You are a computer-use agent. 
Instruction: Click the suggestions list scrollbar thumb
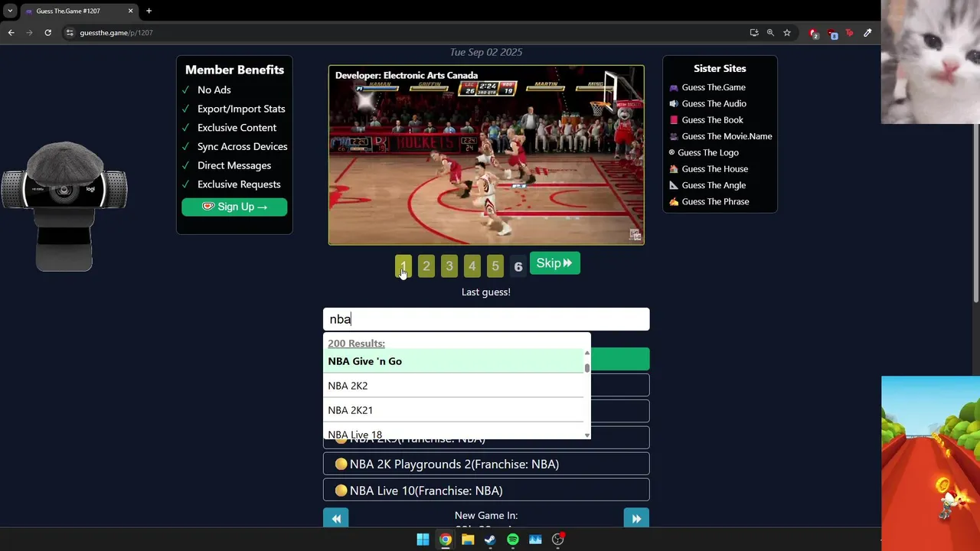pyautogui.click(x=587, y=367)
